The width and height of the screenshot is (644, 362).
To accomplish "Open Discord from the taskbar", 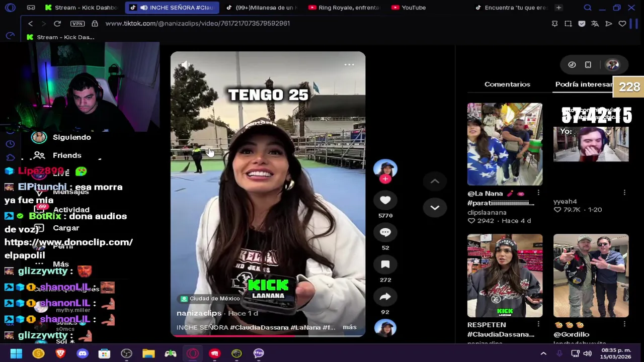I will (83, 353).
